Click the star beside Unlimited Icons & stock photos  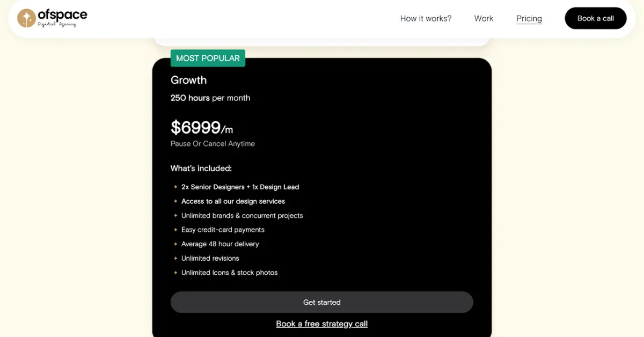pos(175,273)
